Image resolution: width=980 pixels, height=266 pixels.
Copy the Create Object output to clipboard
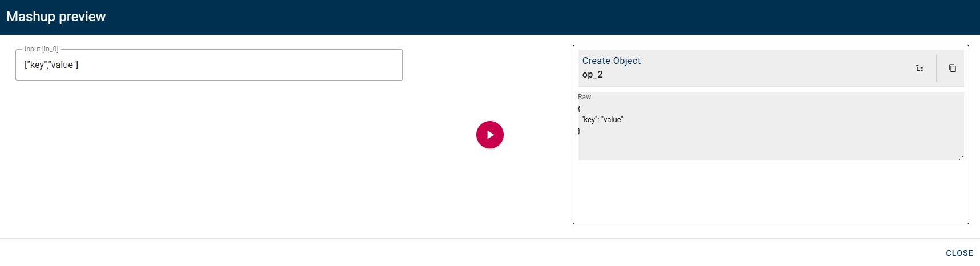pos(952,68)
